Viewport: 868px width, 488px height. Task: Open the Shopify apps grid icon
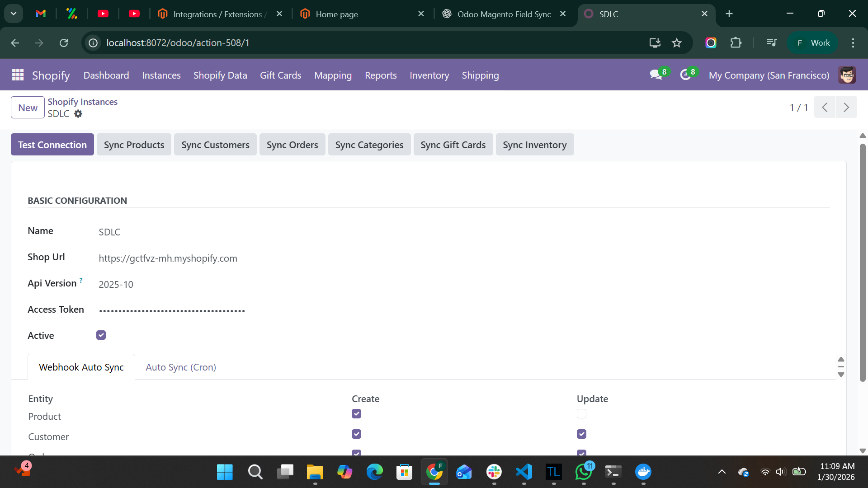pos(17,75)
